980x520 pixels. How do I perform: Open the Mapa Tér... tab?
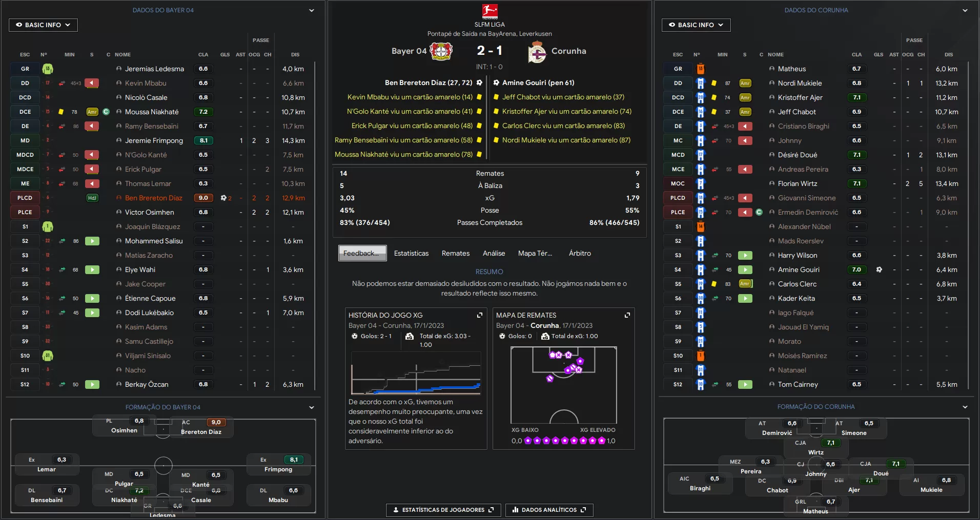click(535, 253)
